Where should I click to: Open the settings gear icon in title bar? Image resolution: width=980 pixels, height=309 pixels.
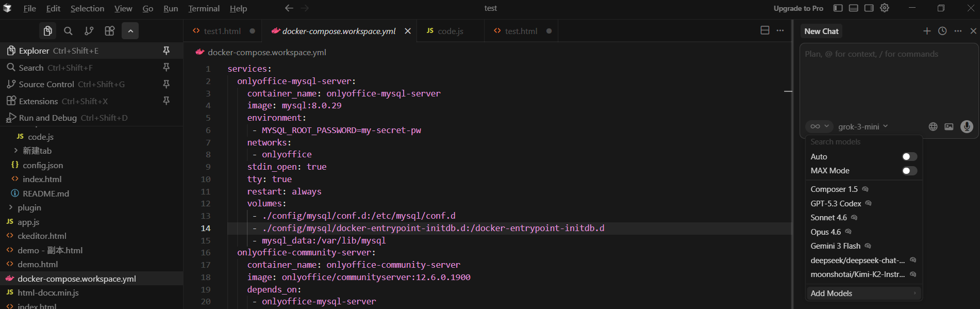[885, 8]
